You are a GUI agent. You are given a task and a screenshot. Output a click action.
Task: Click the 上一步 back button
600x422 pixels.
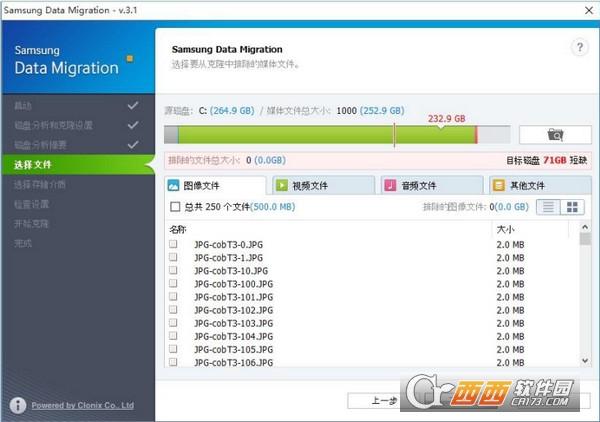(x=384, y=401)
